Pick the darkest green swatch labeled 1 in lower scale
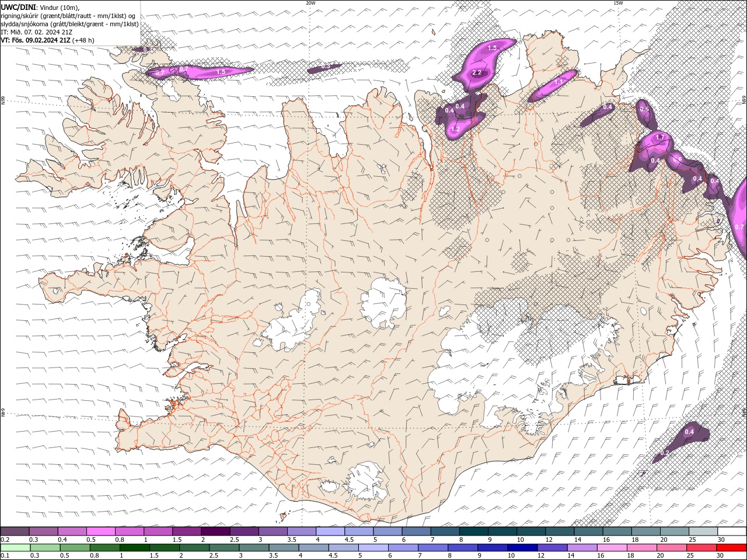This screenshot has width=747, height=560. (135, 547)
